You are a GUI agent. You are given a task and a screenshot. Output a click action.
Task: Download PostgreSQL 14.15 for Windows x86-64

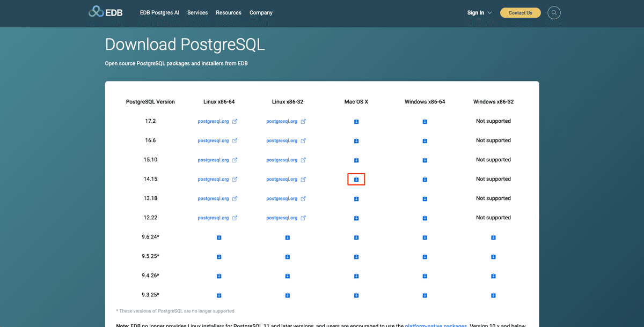[x=425, y=180]
